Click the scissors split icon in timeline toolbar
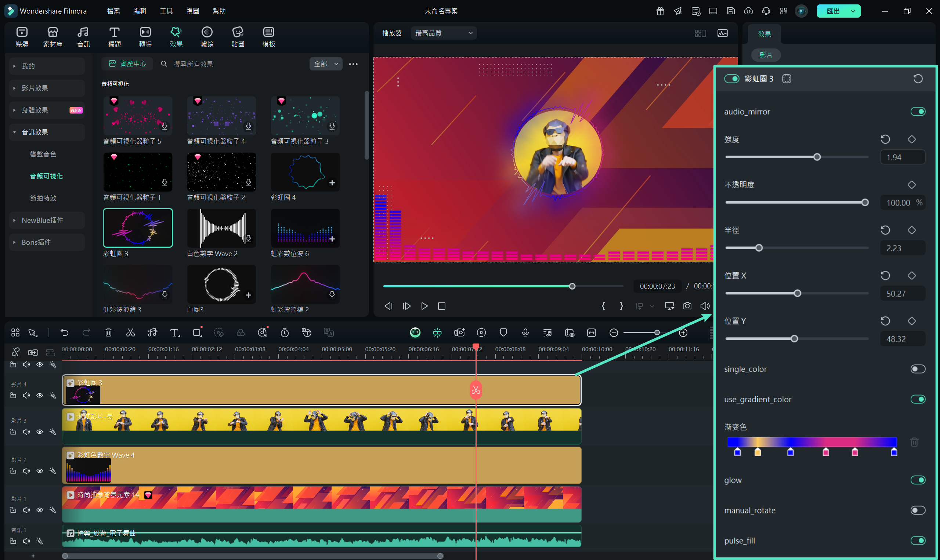This screenshot has width=940, height=560. (130, 332)
